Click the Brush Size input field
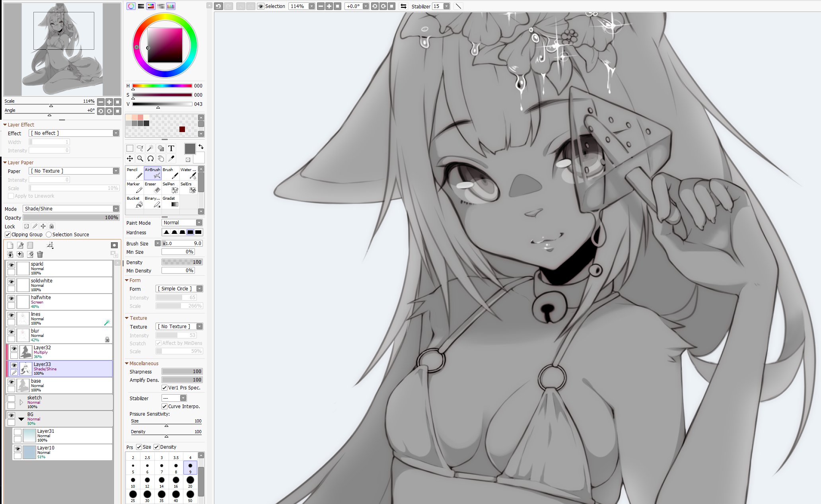This screenshot has width=821, height=504. coord(182,243)
